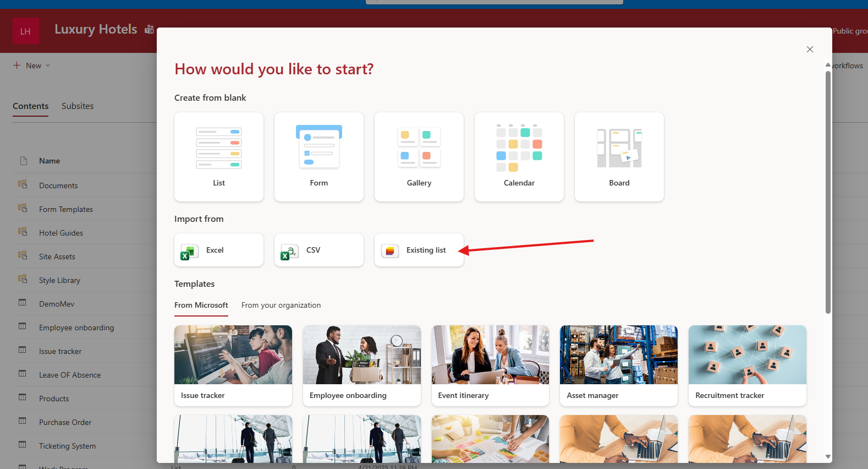Pick the Employee onboarding template
Viewport: 868px width, 469px height.
(x=362, y=366)
